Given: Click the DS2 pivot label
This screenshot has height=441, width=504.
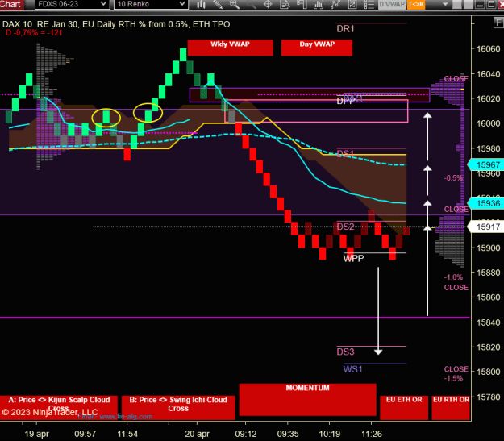Looking at the screenshot, I should click(345, 227).
